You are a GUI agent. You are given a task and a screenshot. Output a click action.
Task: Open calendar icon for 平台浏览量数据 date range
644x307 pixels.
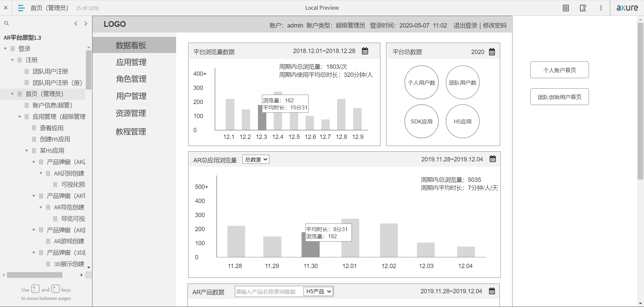click(x=365, y=51)
